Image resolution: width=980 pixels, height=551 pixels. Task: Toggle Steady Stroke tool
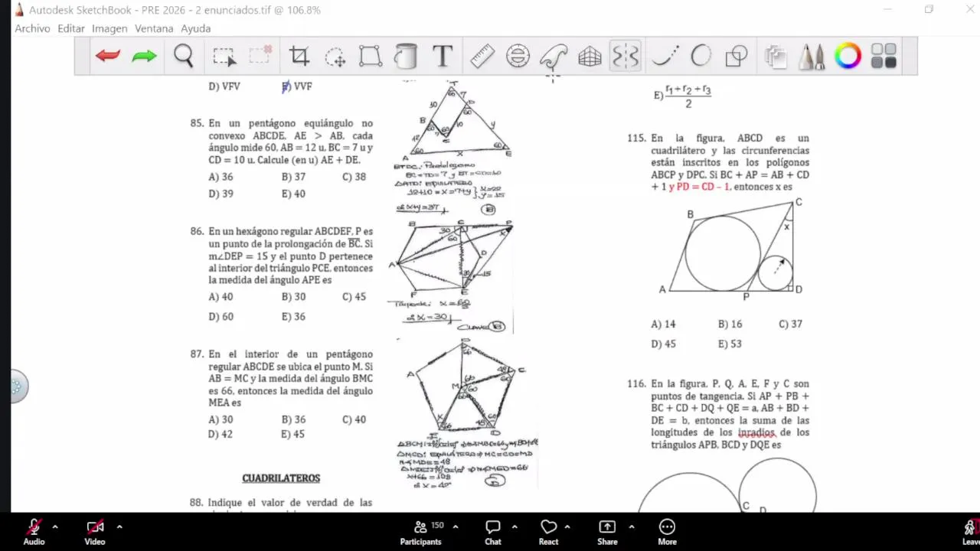[x=665, y=56]
